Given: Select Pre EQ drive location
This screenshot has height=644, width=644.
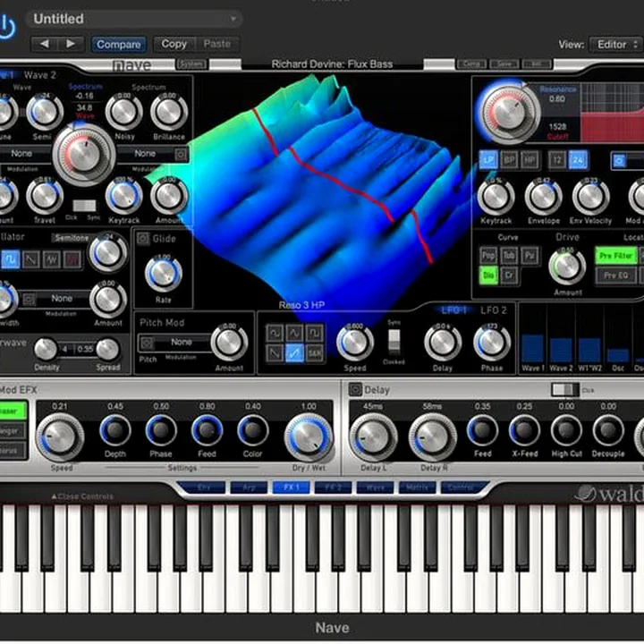Looking at the screenshot, I should pyautogui.click(x=615, y=275).
